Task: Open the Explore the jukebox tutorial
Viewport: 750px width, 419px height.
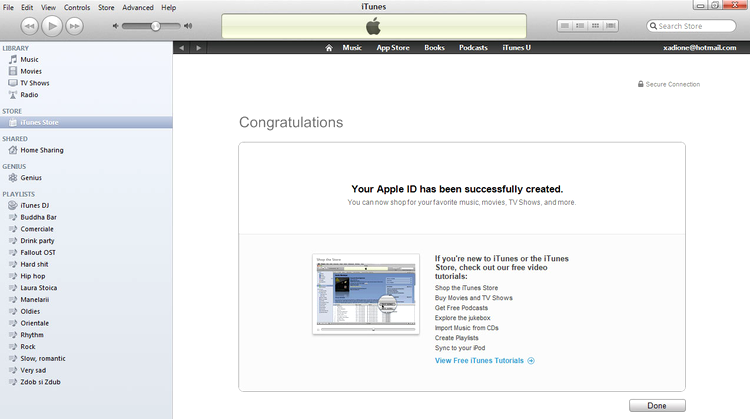Action: (463, 318)
